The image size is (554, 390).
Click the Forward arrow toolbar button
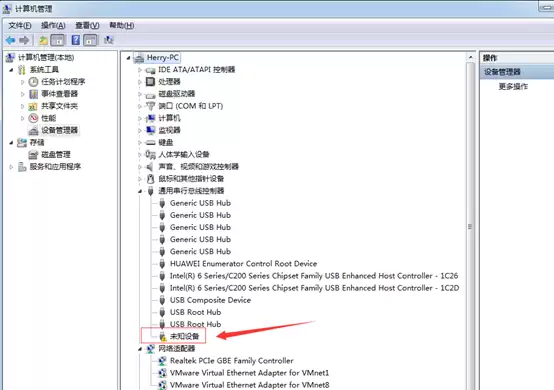(24, 40)
